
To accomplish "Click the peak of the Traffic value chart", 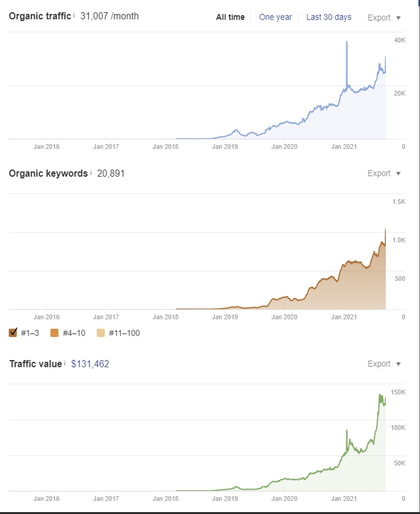I will click(x=380, y=395).
